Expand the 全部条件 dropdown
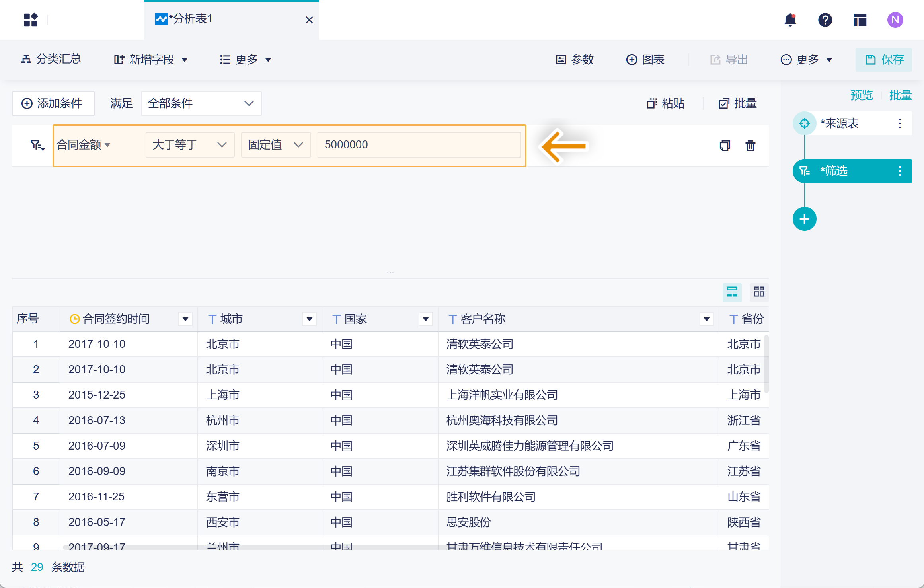Screen dimensions: 924x588 (x=201, y=103)
